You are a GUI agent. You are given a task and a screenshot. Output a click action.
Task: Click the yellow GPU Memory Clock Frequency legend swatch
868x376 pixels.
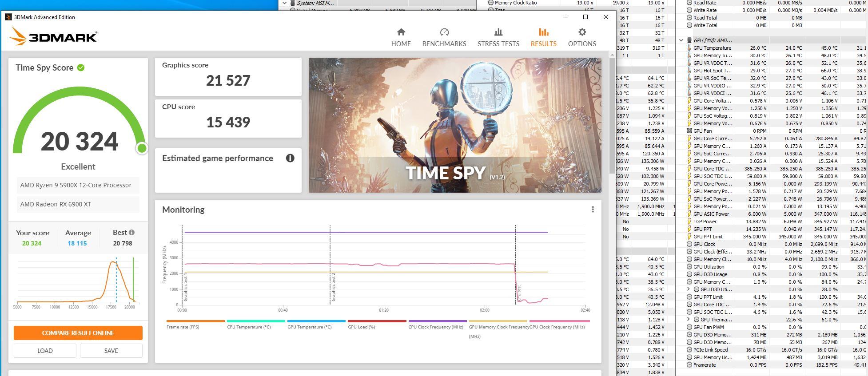pos(498,321)
